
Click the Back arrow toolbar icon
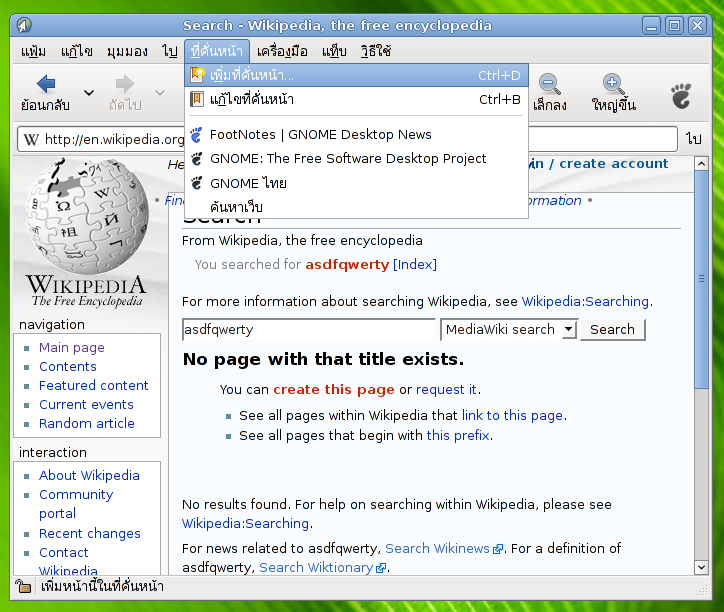click(x=46, y=84)
